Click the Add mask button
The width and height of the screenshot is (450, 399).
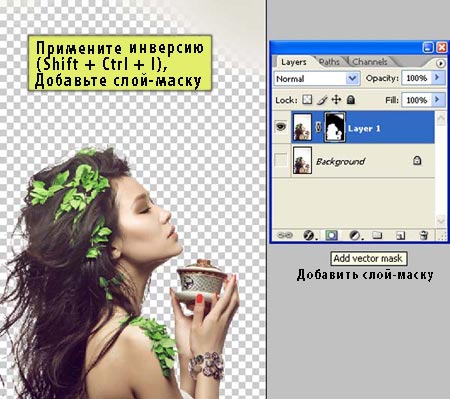(331, 235)
